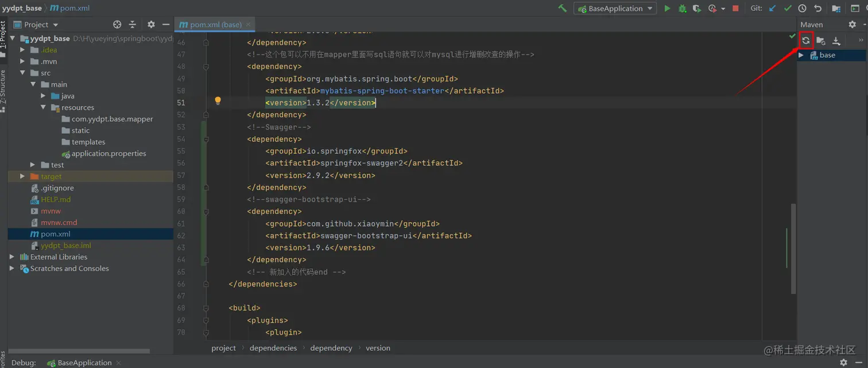Commit changes with Git checkmark icon

(x=788, y=9)
